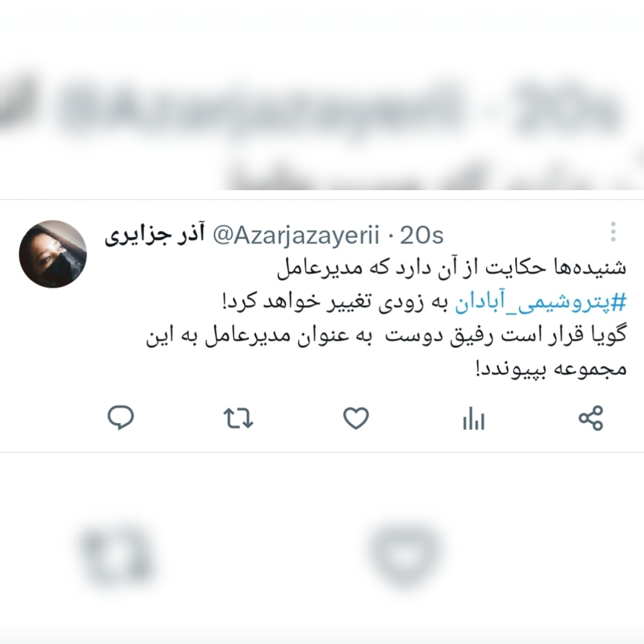Select tweet line starting with شنیده‌ها
644x644 pixels.
(x=452, y=270)
